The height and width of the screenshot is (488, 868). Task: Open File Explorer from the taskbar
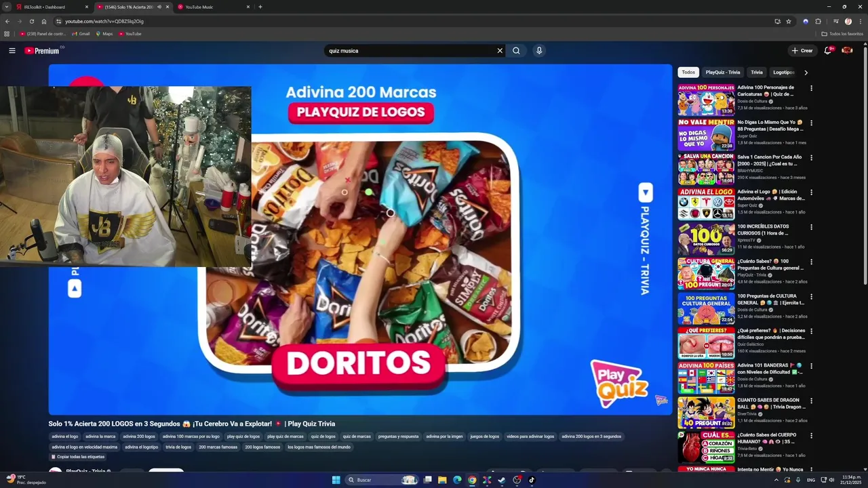[442, 480]
